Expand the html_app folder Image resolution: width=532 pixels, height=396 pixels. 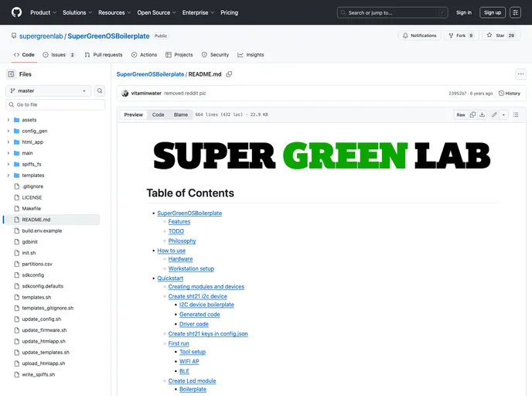click(x=9, y=142)
